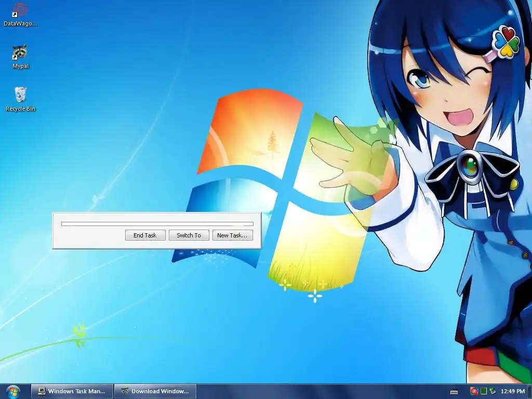Activate Download Windows taskbar button
Image resolution: width=532 pixels, height=399 pixels.
pyautogui.click(x=155, y=391)
